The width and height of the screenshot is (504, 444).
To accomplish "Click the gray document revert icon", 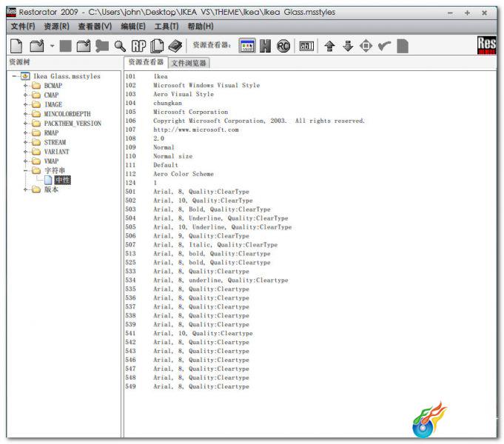I will coord(403,46).
